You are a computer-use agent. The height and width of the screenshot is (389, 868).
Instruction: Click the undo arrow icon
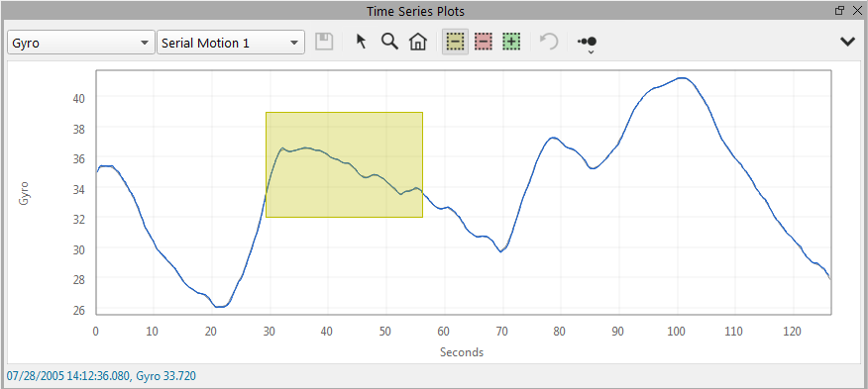[549, 42]
